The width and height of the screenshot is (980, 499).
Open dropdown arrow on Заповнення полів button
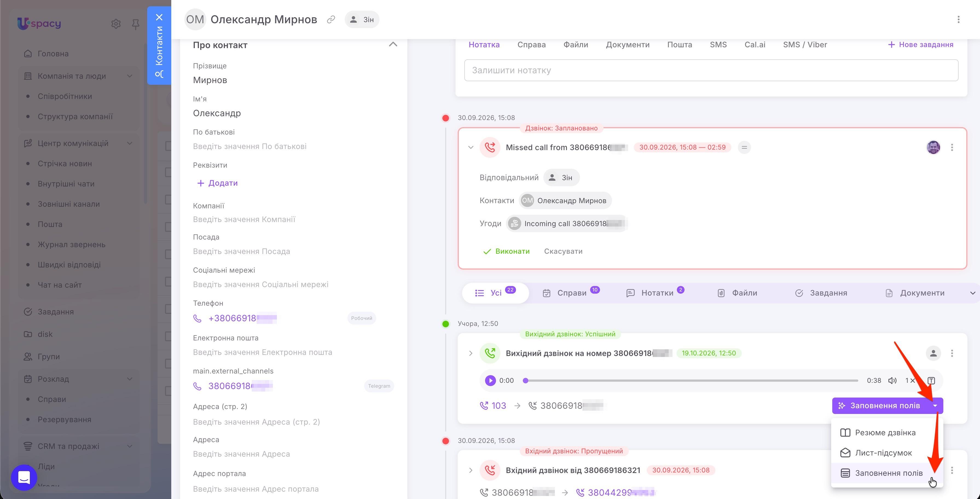(x=935, y=406)
